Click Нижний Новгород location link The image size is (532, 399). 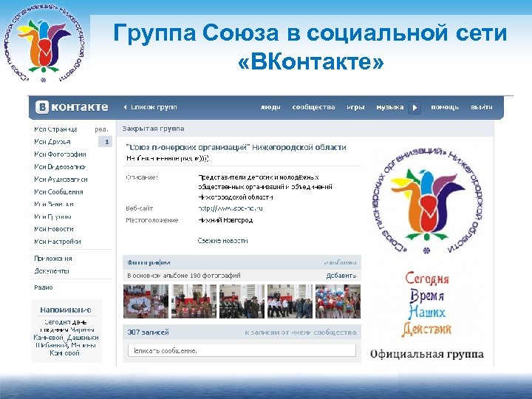225,220
